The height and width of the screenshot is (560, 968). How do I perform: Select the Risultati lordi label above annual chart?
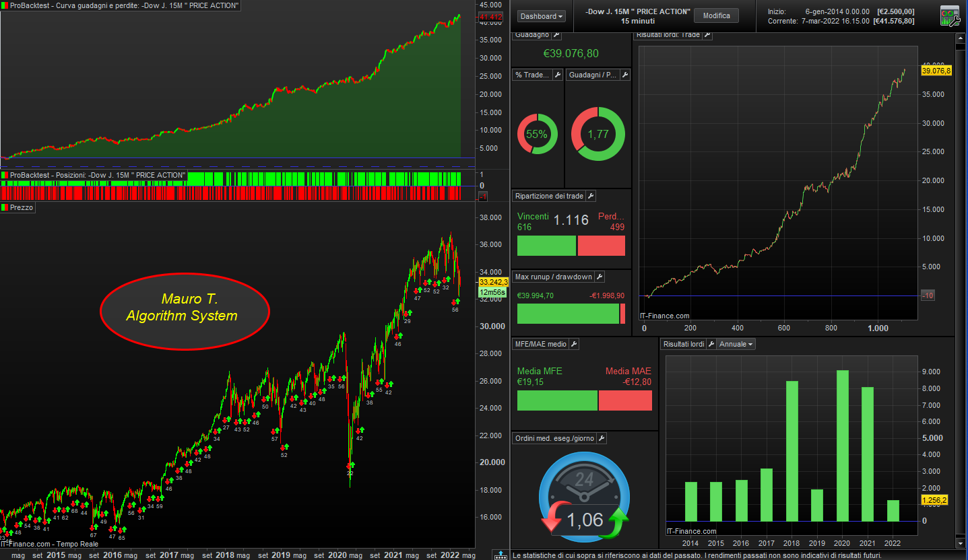click(x=684, y=344)
